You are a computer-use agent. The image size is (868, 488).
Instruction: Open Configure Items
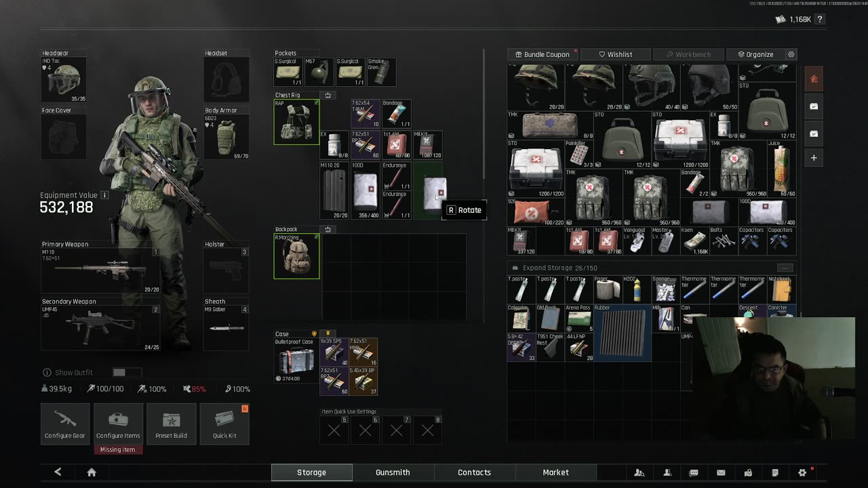tap(118, 424)
